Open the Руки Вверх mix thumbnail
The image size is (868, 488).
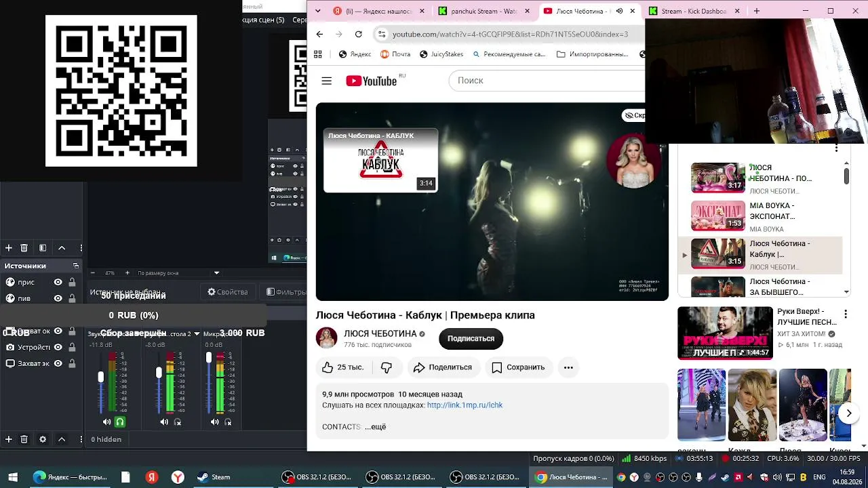click(x=725, y=333)
